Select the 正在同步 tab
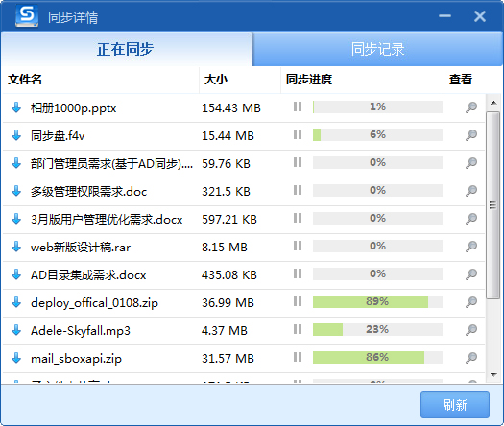The image size is (504, 426). (127, 49)
